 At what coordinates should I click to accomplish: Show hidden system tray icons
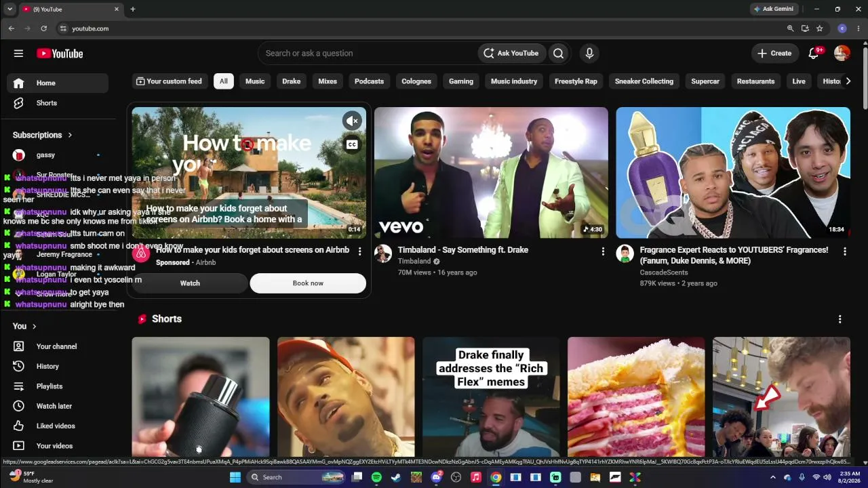[772, 477]
